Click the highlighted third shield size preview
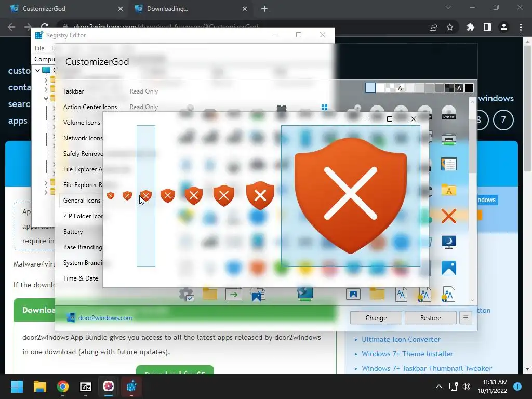 coord(146,196)
